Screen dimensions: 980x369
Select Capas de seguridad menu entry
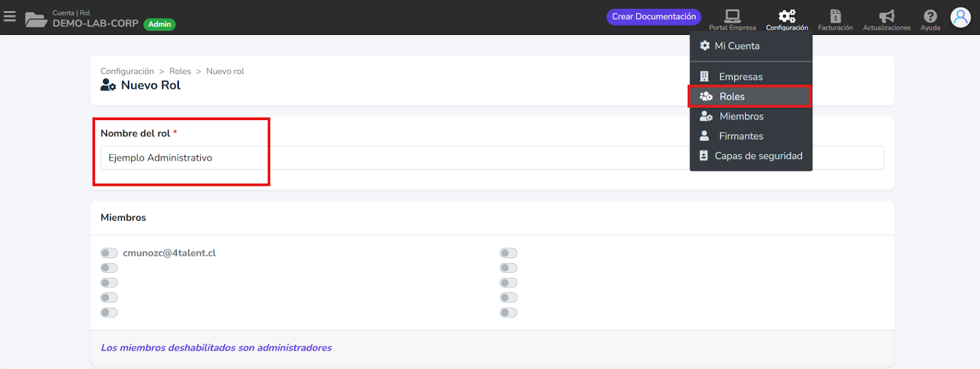point(751,156)
